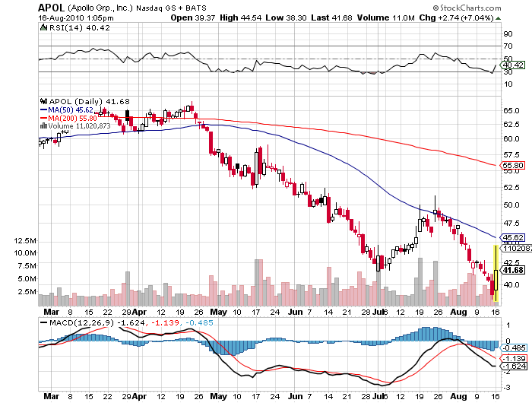The height and width of the screenshot is (403, 532).
Task: Click the red -1.139 signal tag on MACD axis
Action: [x=514, y=359]
